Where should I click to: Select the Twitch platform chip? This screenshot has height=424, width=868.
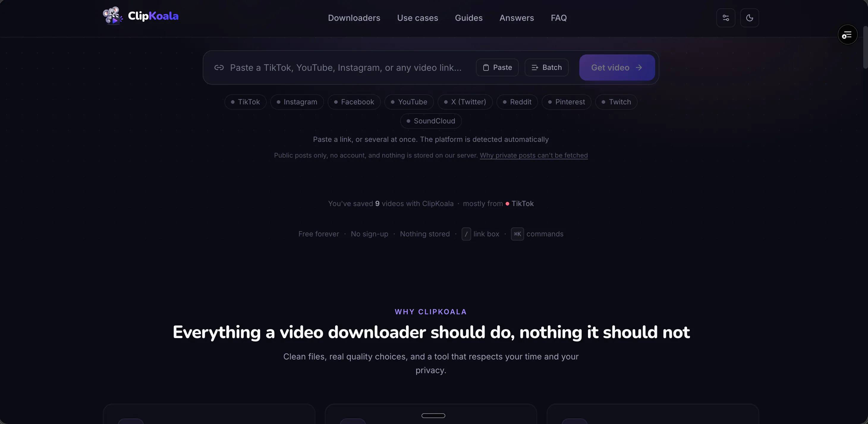click(616, 102)
